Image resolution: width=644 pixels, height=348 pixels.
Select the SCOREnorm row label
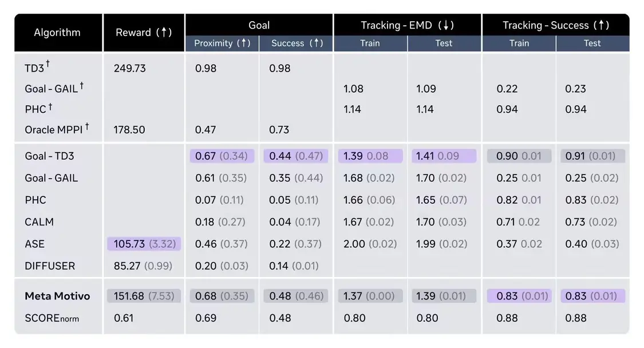(x=52, y=318)
